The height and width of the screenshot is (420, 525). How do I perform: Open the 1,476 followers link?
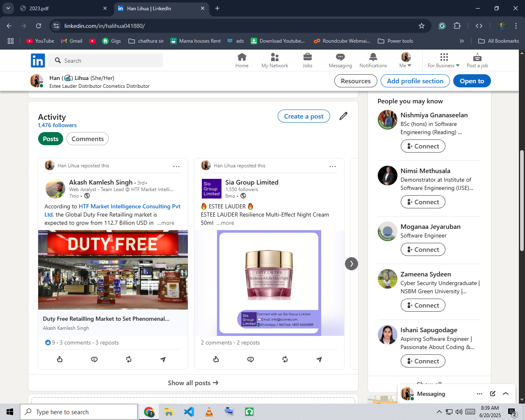57,126
